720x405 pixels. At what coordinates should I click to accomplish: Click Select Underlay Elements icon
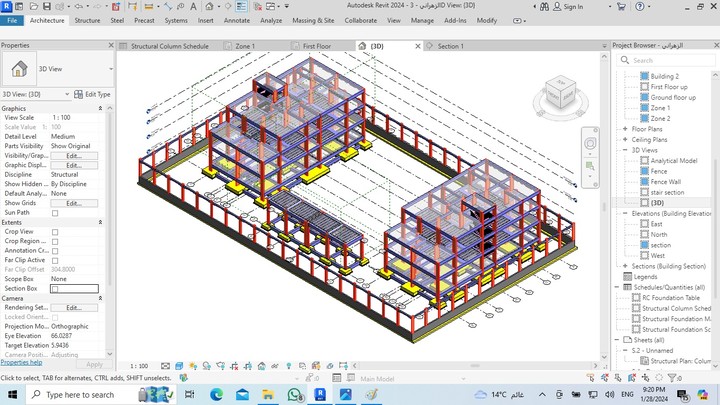point(604,377)
